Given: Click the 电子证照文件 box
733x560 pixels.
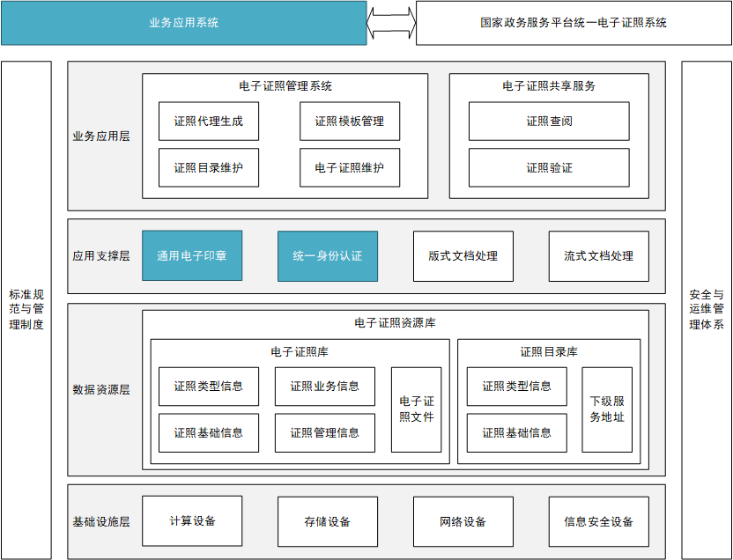Looking at the screenshot, I should coord(416,409).
